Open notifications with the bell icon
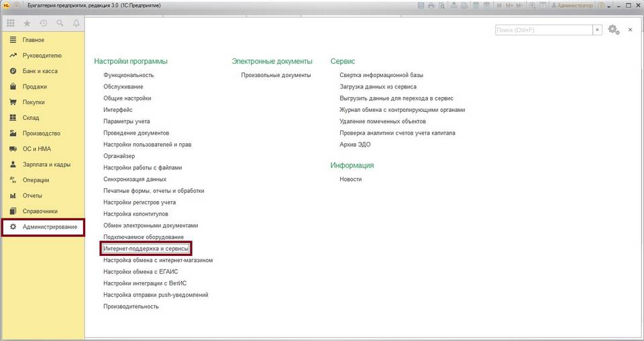644x341 pixels. pyautogui.click(x=76, y=23)
